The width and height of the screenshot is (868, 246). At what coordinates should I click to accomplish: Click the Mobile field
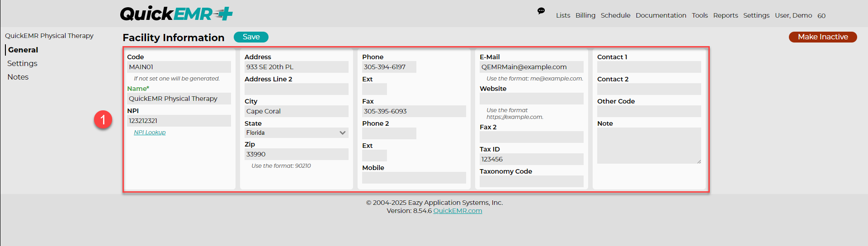tap(414, 178)
